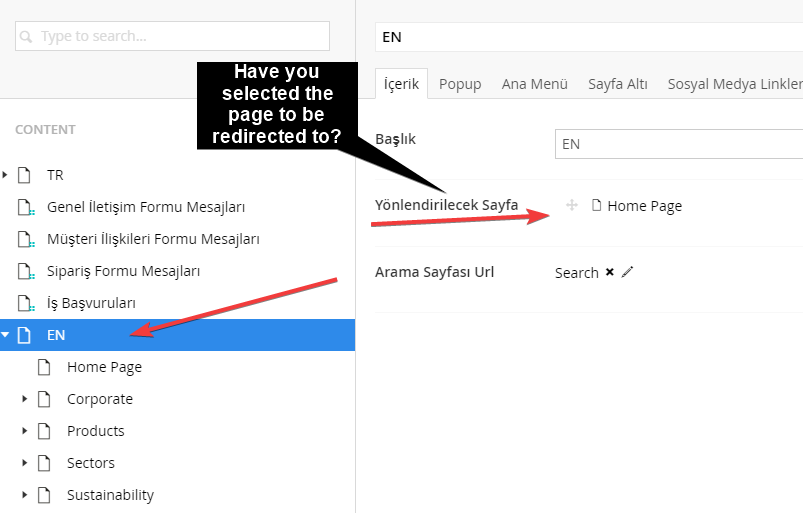
Task: Open Home Page under EN in tree
Action: coord(104,367)
